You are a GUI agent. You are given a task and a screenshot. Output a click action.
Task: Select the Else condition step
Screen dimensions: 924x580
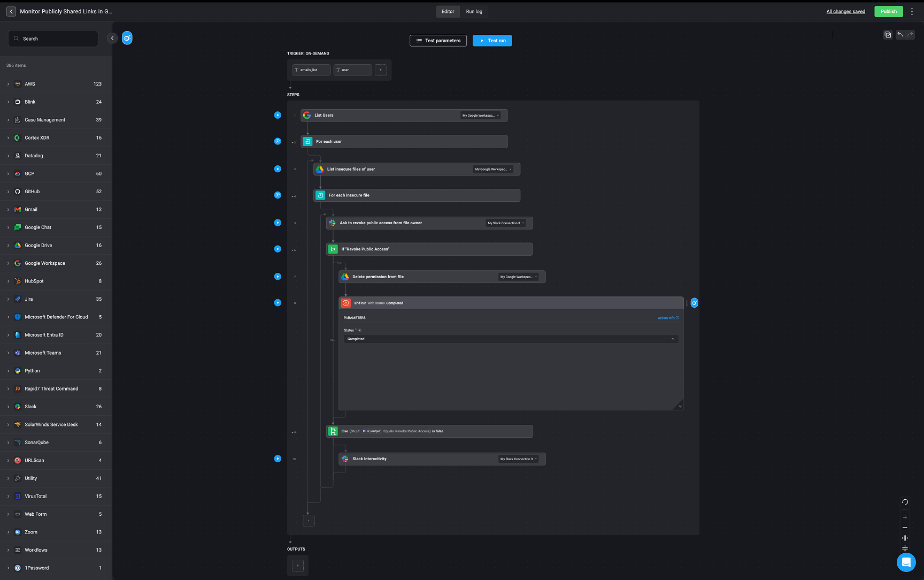(429, 431)
